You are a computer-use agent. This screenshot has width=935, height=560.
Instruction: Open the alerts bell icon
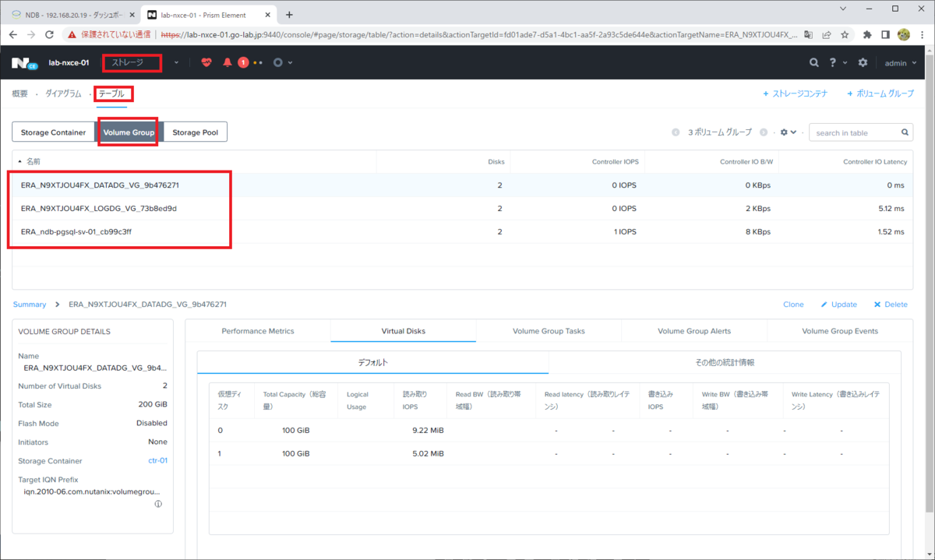pos(228,62)
